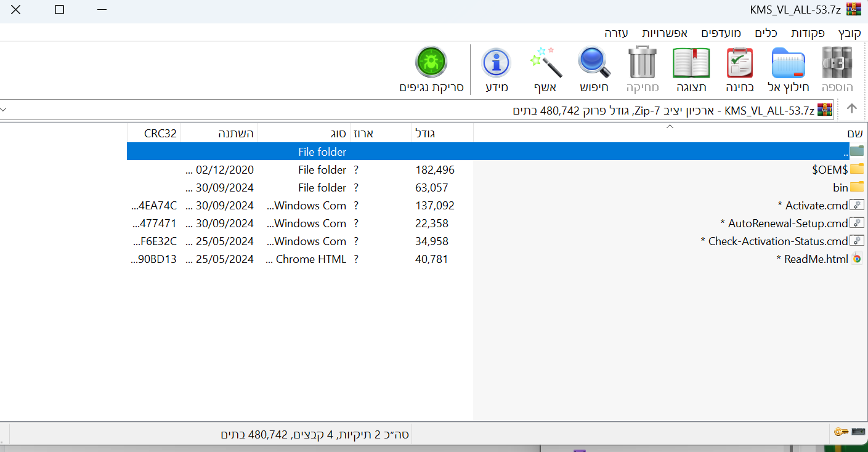Click the ReadMe.html Chrome icon
The image size is (868, 452).
[x=857, y=259]
